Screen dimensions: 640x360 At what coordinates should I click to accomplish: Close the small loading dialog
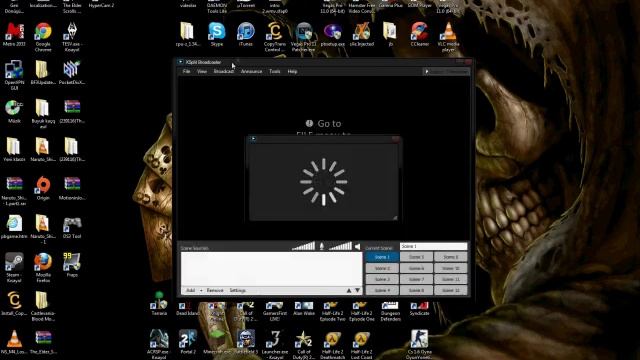[395, 139]
